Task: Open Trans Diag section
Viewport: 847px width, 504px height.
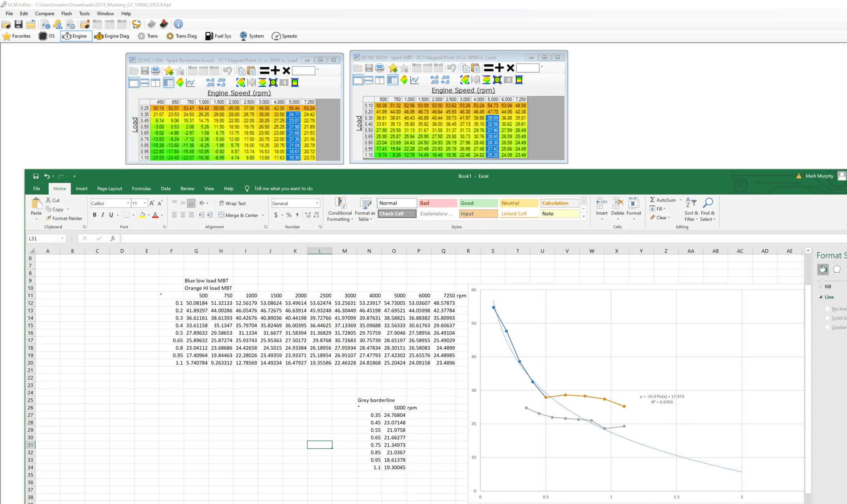Action: pos(181,36)
